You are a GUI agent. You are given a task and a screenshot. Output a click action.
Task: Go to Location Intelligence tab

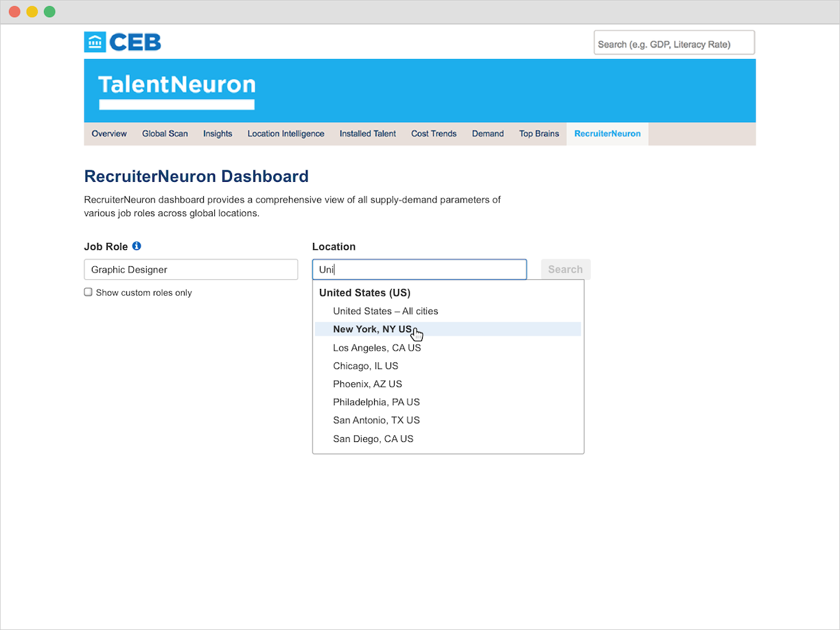[285, 134]
